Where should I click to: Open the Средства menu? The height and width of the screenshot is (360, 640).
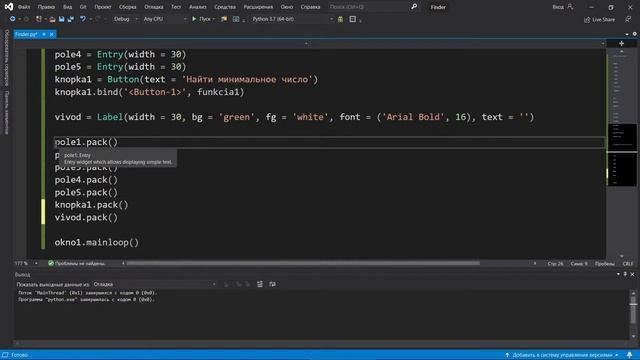coord(225,7)
